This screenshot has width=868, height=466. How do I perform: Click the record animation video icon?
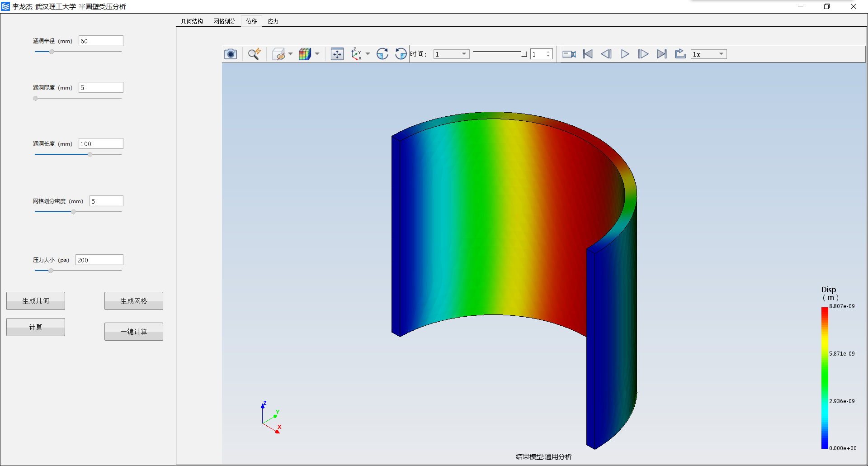569,54
